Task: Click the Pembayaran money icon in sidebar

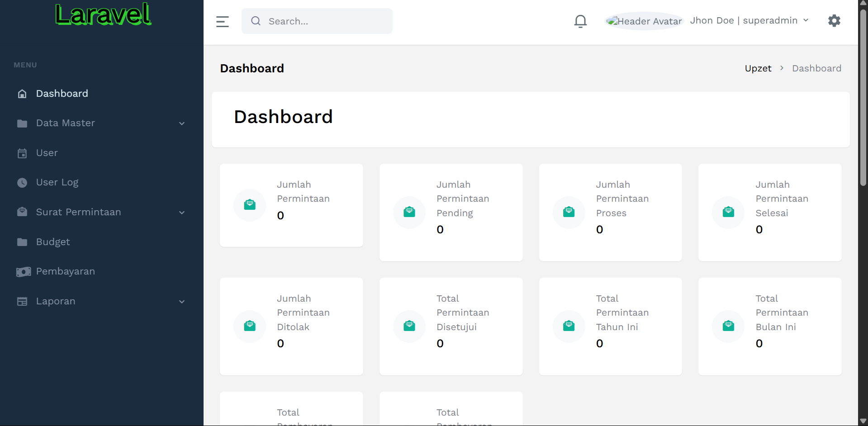Action: [23, 272]
